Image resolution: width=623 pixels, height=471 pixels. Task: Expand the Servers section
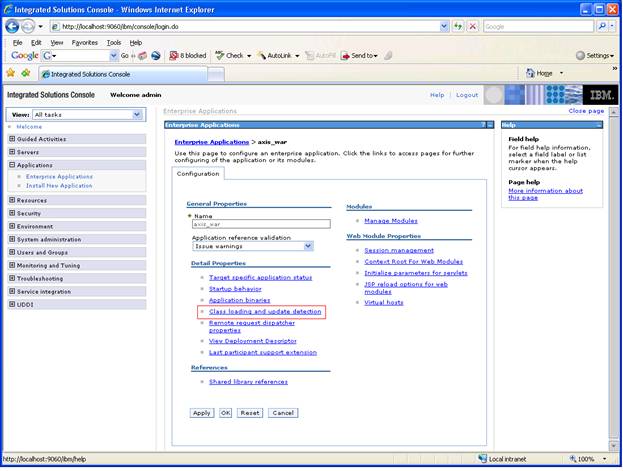[x=12, y=152]
